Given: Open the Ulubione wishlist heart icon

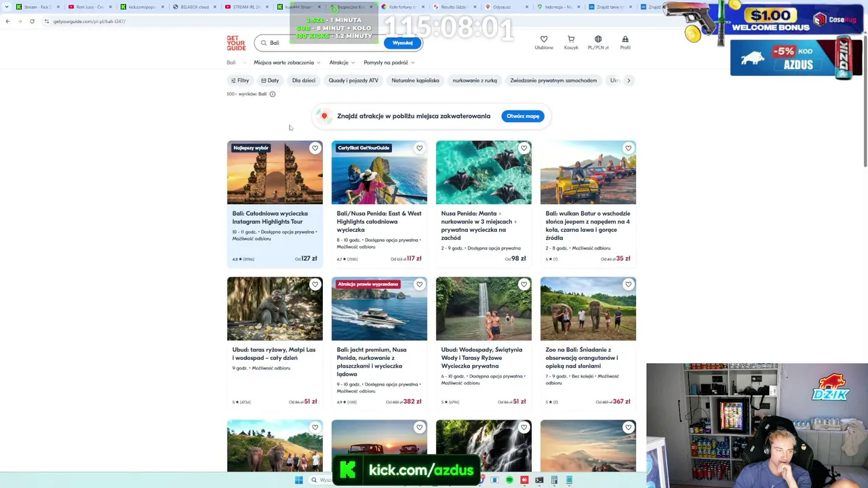Looking at the screenshot, I should (x=544, y=39).
